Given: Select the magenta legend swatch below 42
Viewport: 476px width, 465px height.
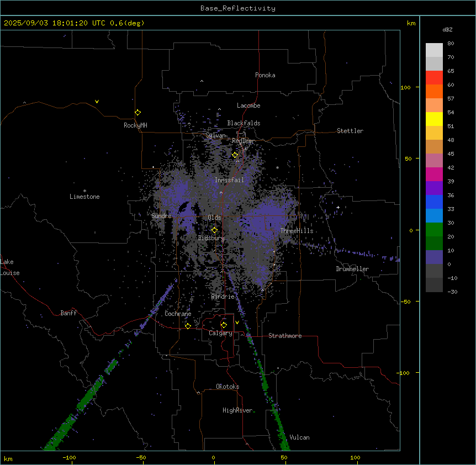Looking at the screenshot, I should point(434,174).
